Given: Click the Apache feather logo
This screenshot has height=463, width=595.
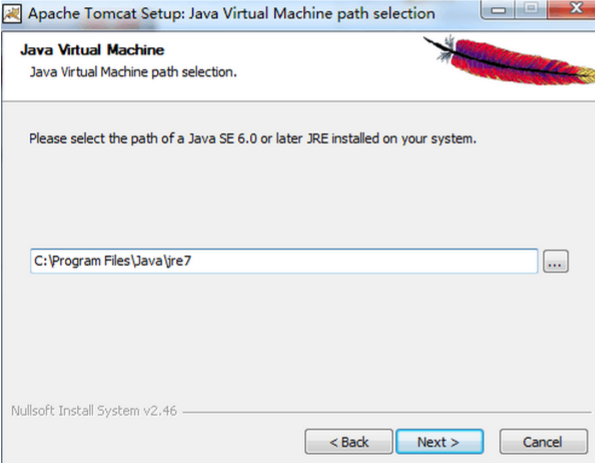Looking at the screenshot, I should point(509,60).
